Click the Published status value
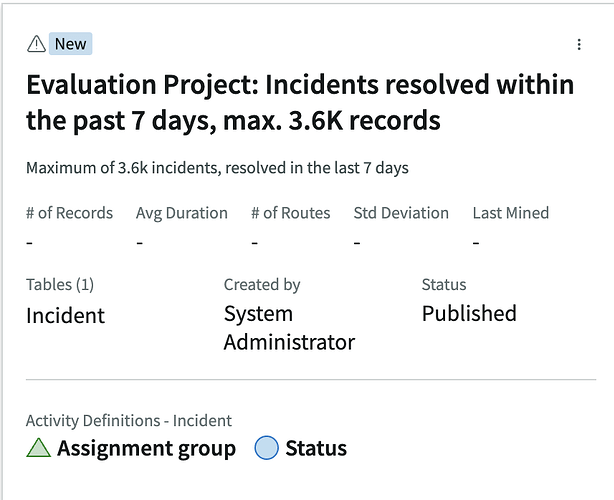Image resolution: width=614 pixels, height=500 pixels. (x=469, y=314)
